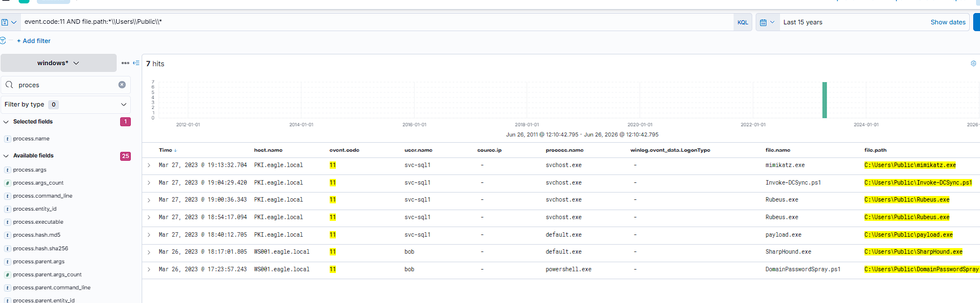Image resolution: width=980 pixels, height=303 pixels.
Task: Click the Add filter link
Action: [x=34, y=41]
